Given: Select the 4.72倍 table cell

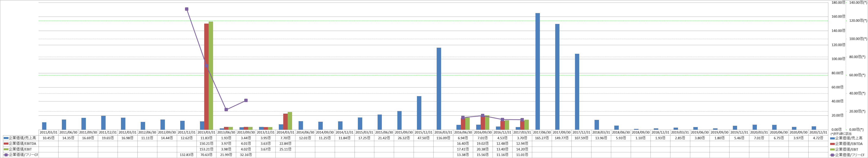Looking at the screenshot, I should (x=819, y=138).
